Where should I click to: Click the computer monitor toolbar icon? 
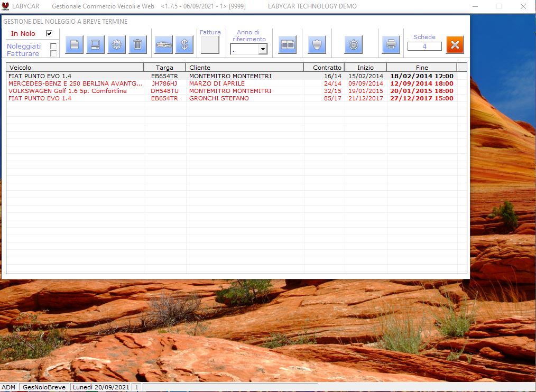95,44
